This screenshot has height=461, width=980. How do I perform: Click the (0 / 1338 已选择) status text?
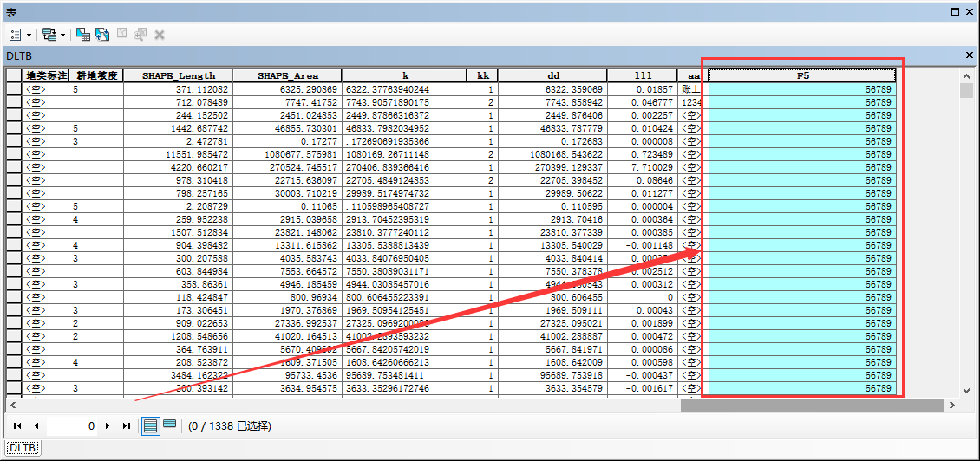pos(229,426)
